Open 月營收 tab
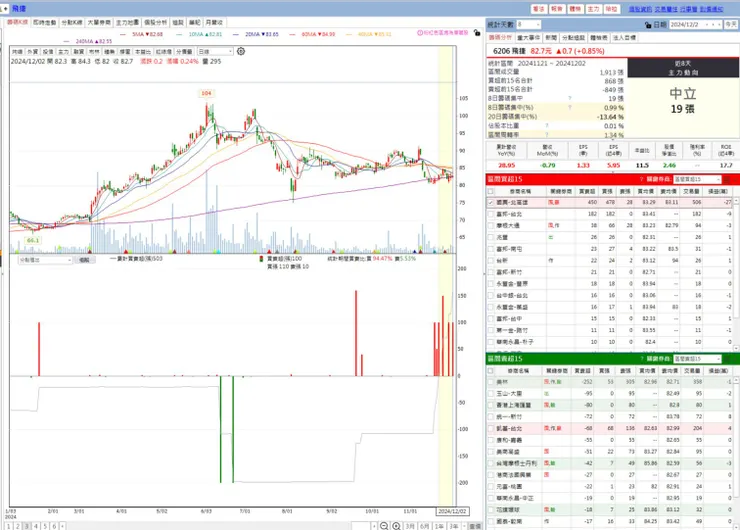Image resolution: width=740 pixels, height=530 pixels. click(214, 22)
